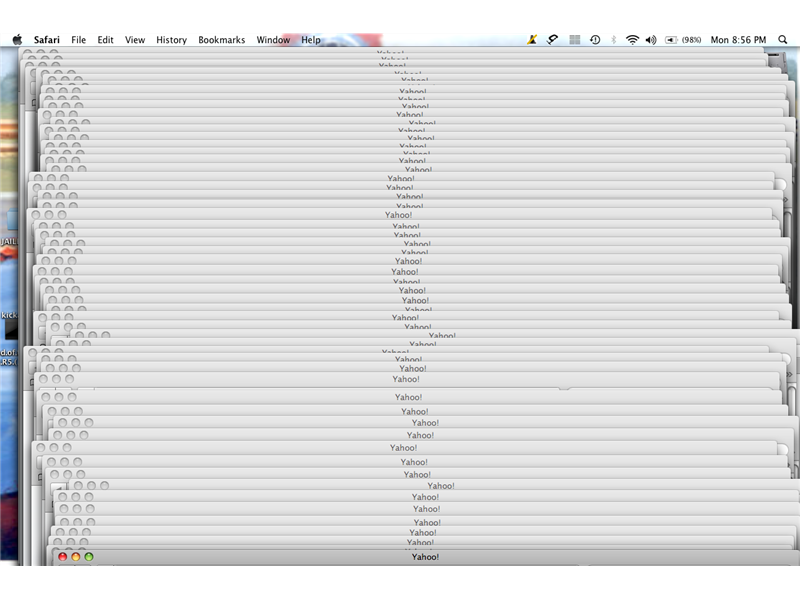
Task: Click the Keychain lock menu bar icon
Action: click(551, 39)
